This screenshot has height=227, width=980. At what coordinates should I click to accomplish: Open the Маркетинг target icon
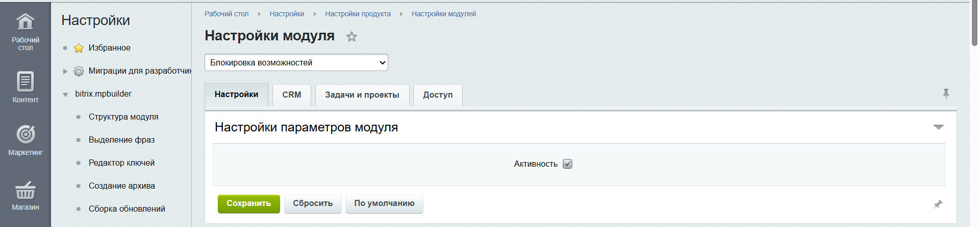(x=25, y=135)
